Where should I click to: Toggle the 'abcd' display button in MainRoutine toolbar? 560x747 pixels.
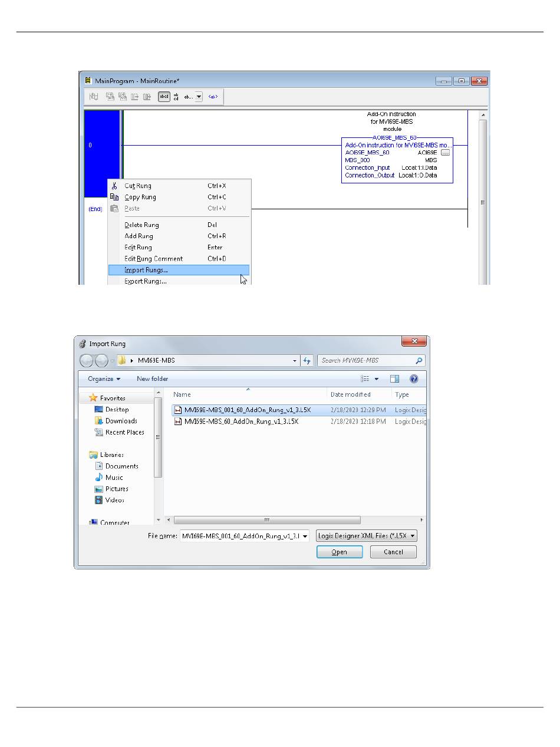pos(164,97)
